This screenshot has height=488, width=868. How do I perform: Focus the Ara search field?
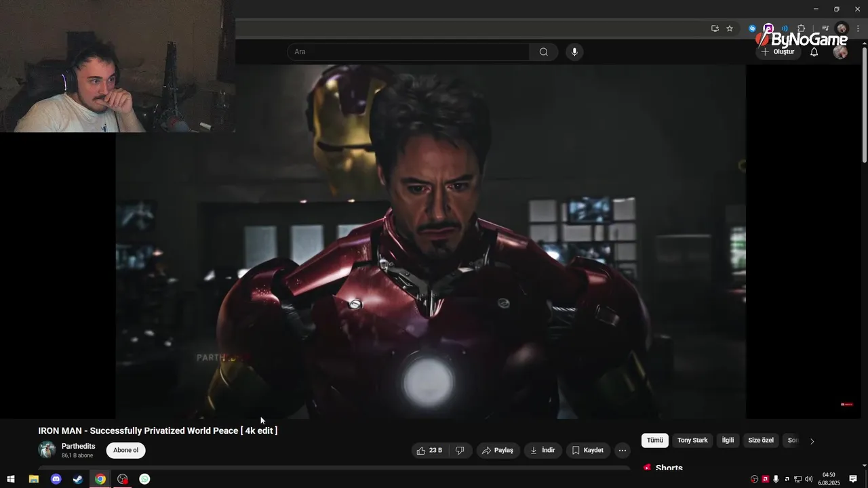click(408, 52)
